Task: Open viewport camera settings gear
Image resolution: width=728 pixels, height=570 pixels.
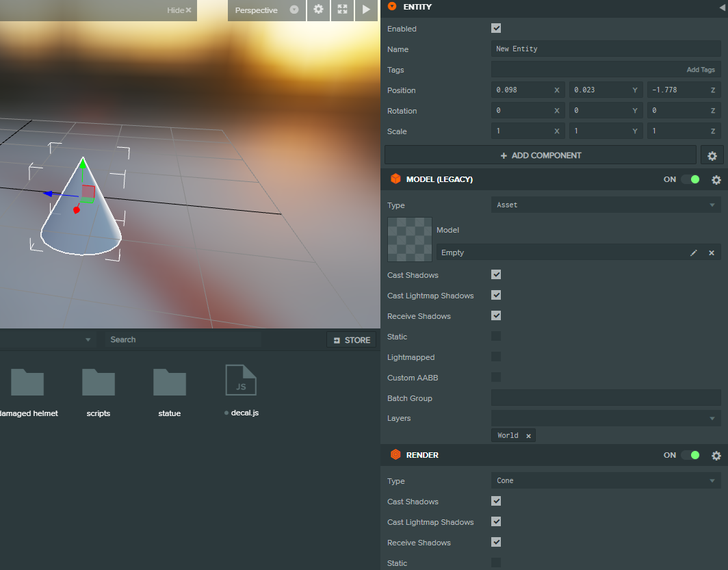Action: (318, 10)
